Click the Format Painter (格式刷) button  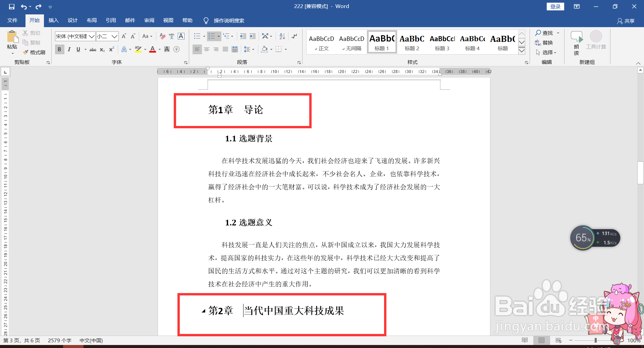point(34,52)
